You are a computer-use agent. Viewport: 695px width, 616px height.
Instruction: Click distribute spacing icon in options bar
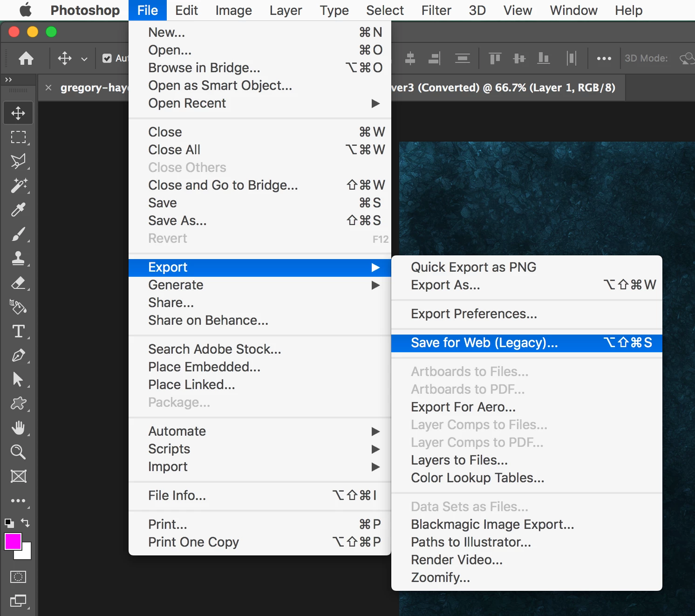coord(572,58)
